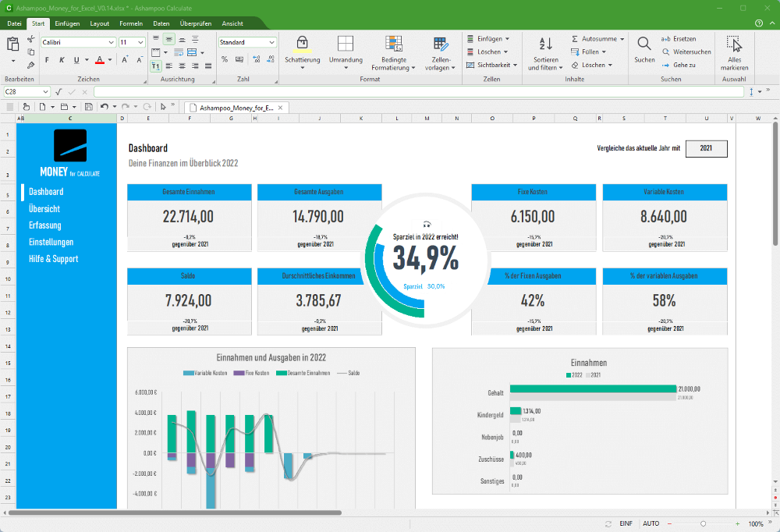Open the Autosumme dropdown arrow

point(621,38)
